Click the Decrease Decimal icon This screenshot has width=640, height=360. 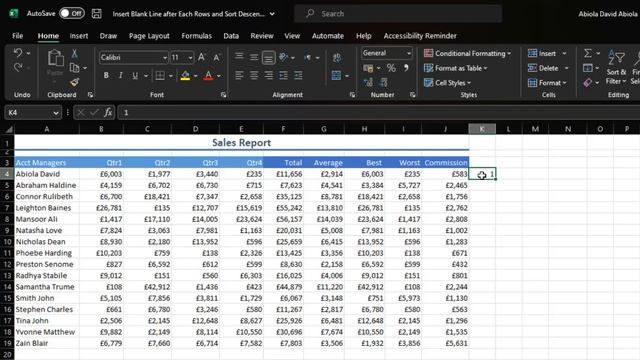[383, 82]
